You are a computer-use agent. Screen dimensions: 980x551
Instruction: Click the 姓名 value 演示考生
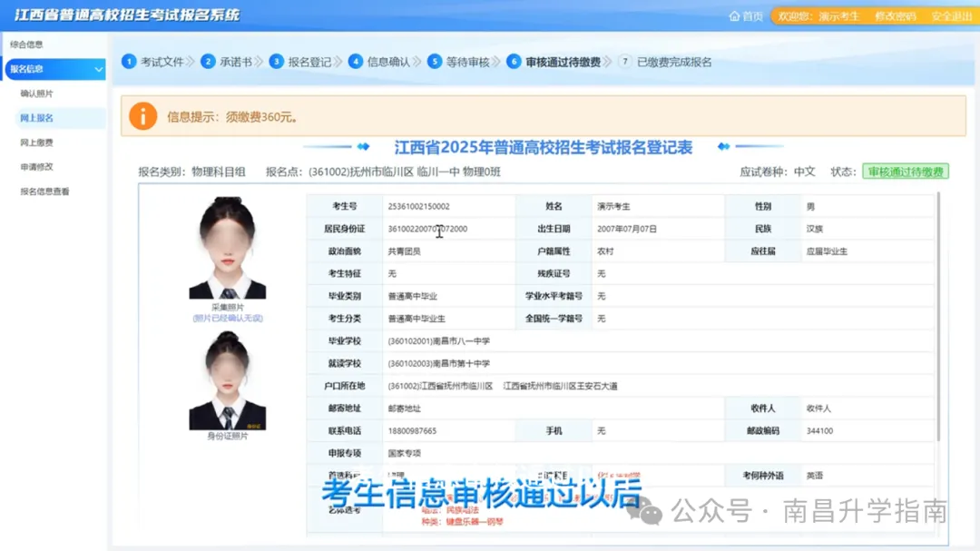point(613,206)
